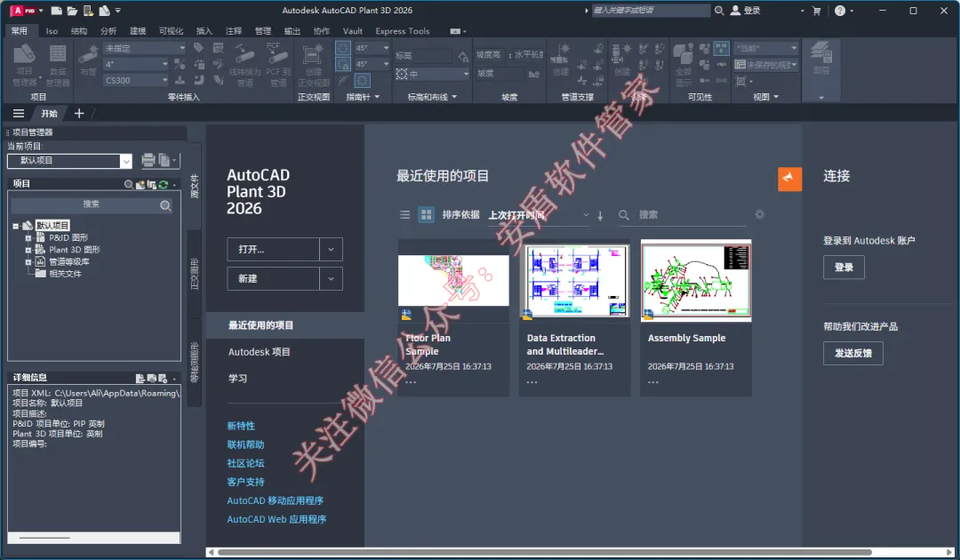Open the Floor Plan Sample thumbnail

click(x=453, y=280)
